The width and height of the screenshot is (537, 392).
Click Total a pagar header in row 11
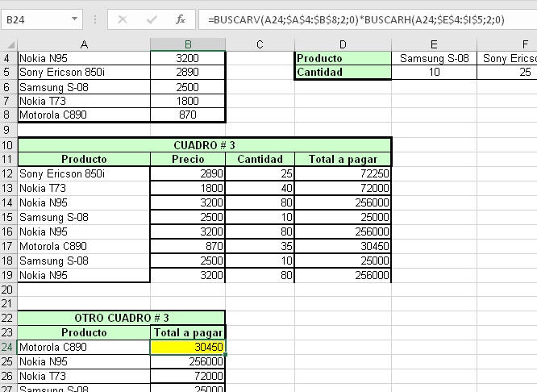pos(343,160)
